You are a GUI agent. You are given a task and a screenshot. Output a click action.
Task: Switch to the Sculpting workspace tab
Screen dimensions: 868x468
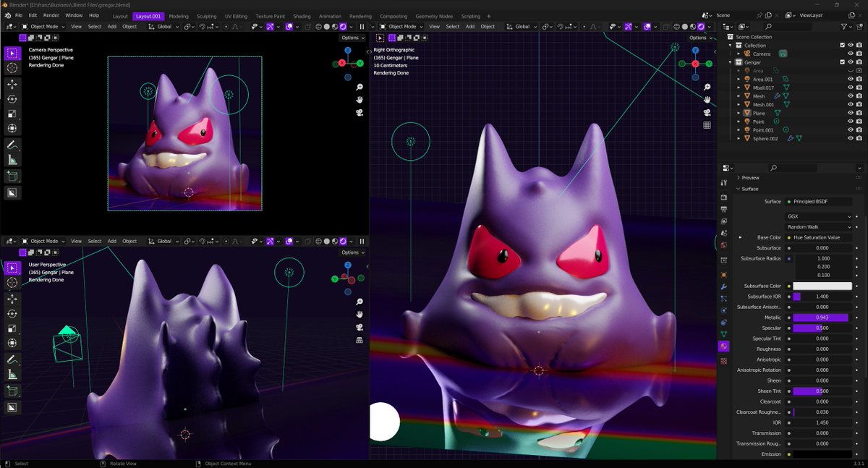point(207,16)
